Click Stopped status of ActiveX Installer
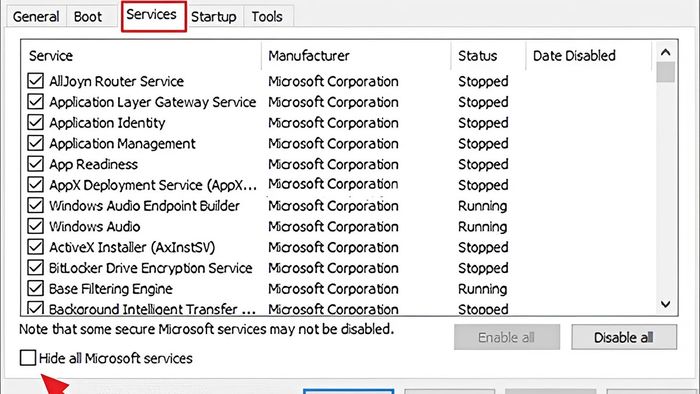The width and height of the screenshot is (700, 394). [x=483, y=247]
